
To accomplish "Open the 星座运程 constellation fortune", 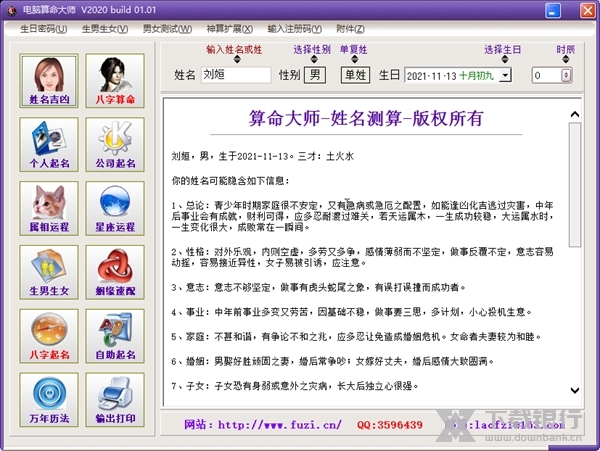I will point(115,208).
